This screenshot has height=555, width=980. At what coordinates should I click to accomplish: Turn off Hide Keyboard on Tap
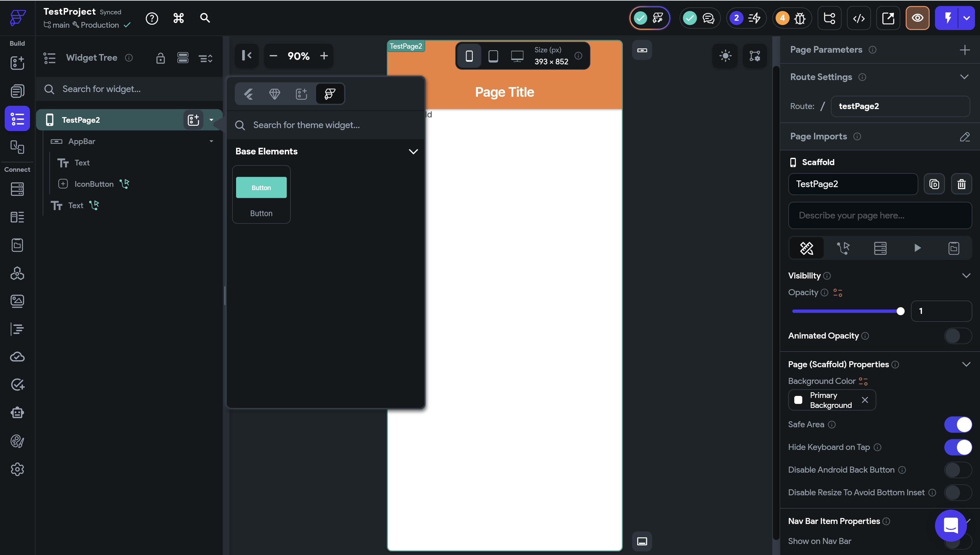(958, 447)
